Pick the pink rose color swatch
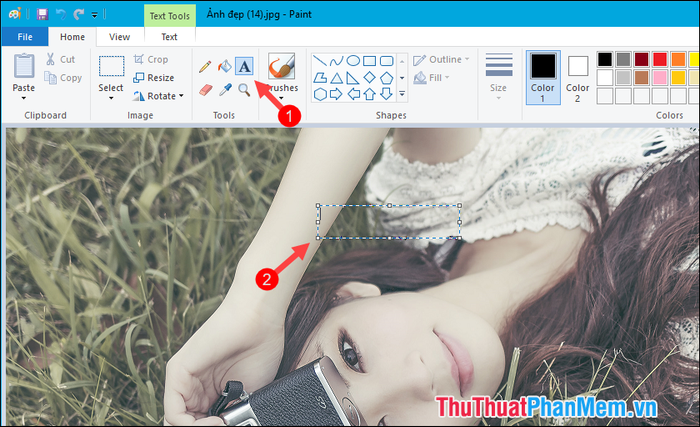This screenshot has width=700, height=427. (660, 77)
